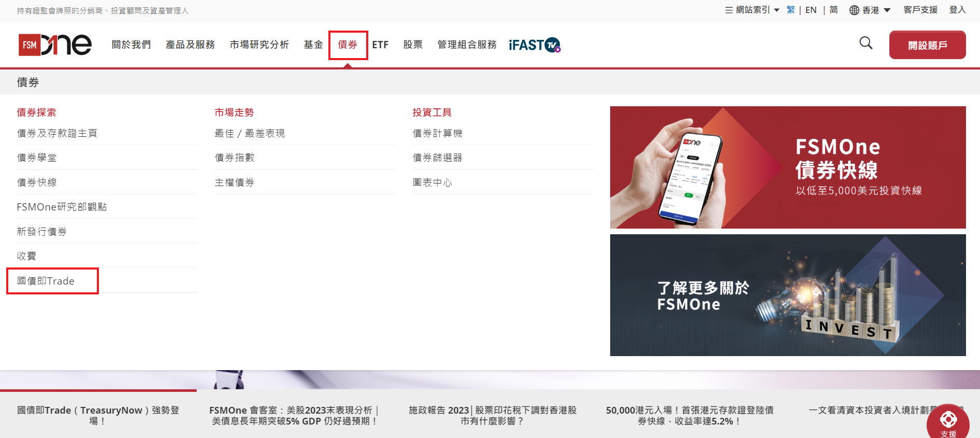The image size is (980, 438).
Task: Select the 債券 menu tab
Action: point(348,45)
